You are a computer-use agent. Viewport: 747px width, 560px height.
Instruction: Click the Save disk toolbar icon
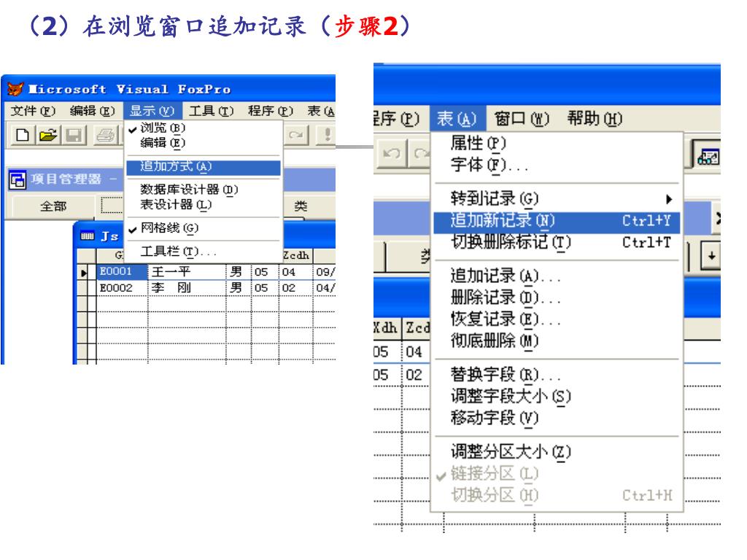tap(74, 135)
